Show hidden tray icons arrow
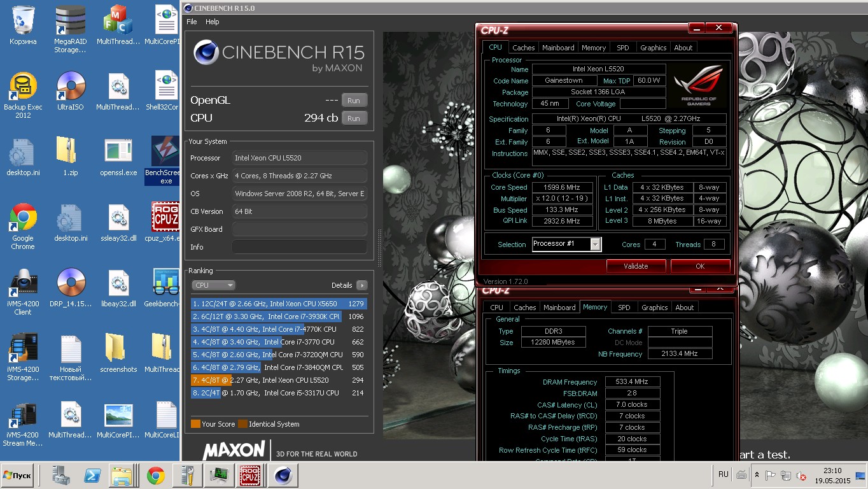The image size is (868, 489). 757,475
